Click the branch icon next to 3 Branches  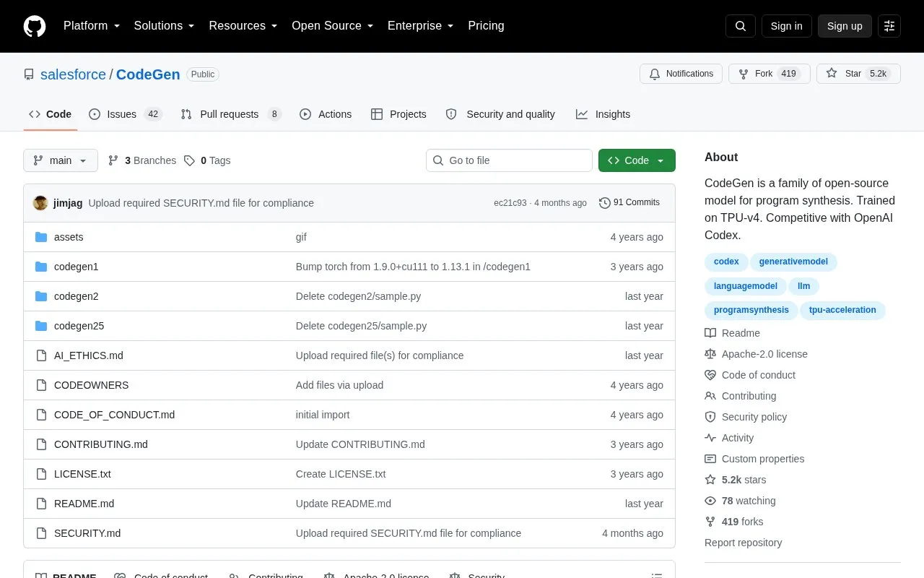point(113,160)
